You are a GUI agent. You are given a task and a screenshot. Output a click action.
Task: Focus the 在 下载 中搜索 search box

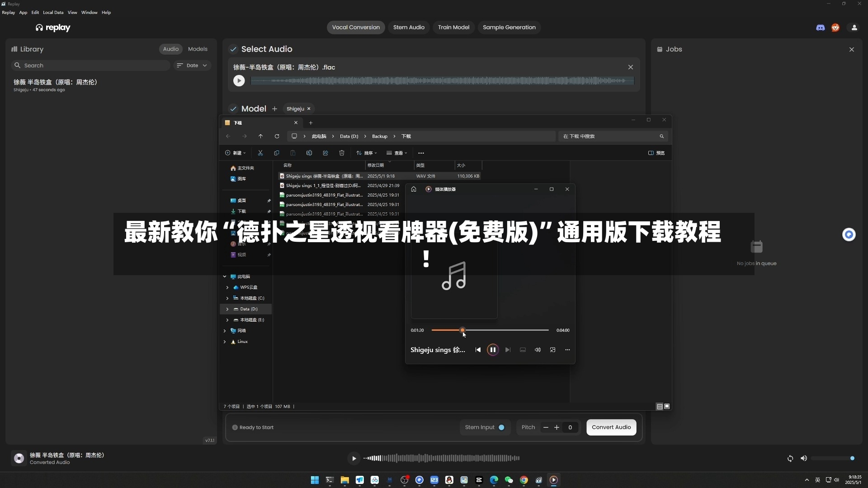pos(613,136)
